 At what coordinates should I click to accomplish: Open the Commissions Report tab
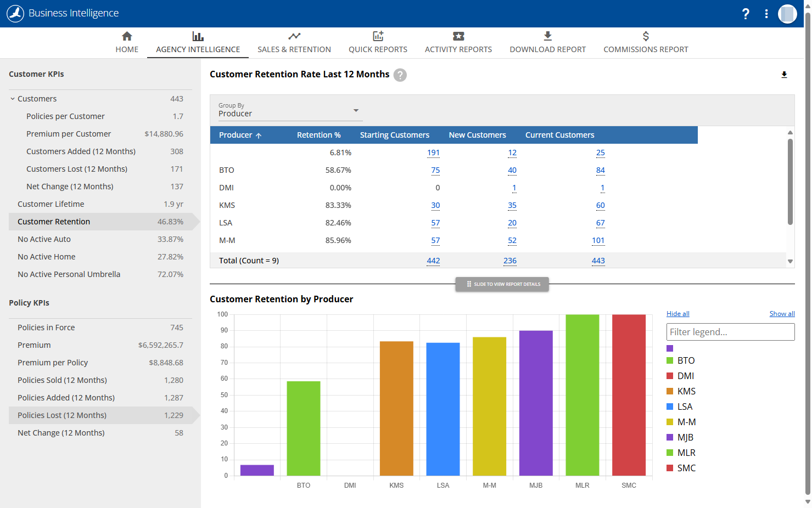(646, 43)
